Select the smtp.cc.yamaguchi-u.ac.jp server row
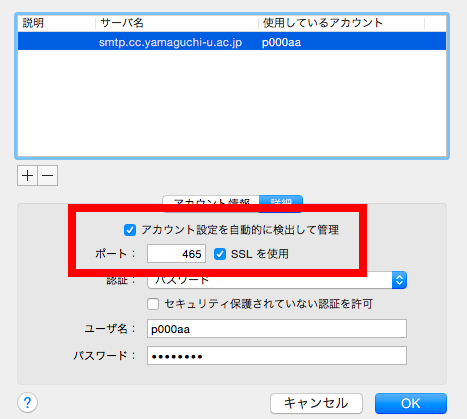 tap(232, 41)
